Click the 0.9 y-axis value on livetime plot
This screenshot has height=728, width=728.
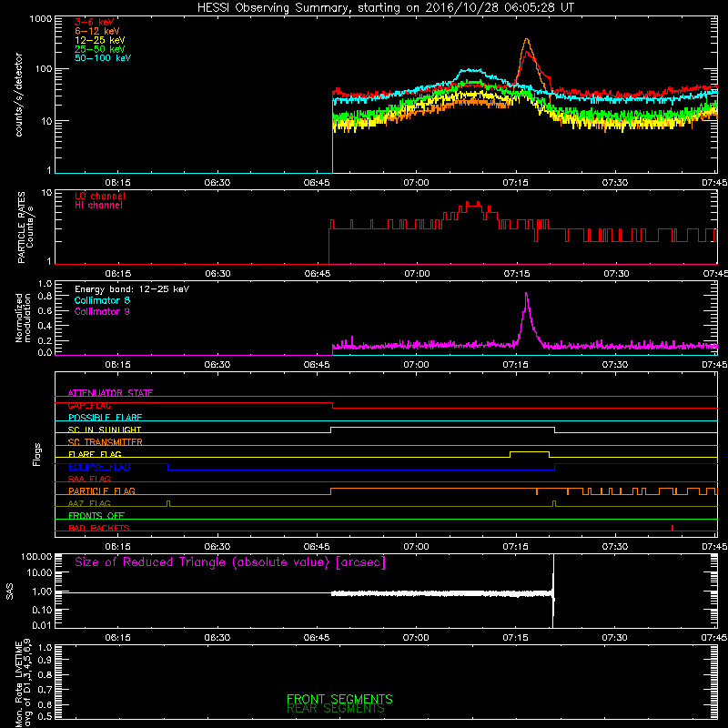coord(45,661)
